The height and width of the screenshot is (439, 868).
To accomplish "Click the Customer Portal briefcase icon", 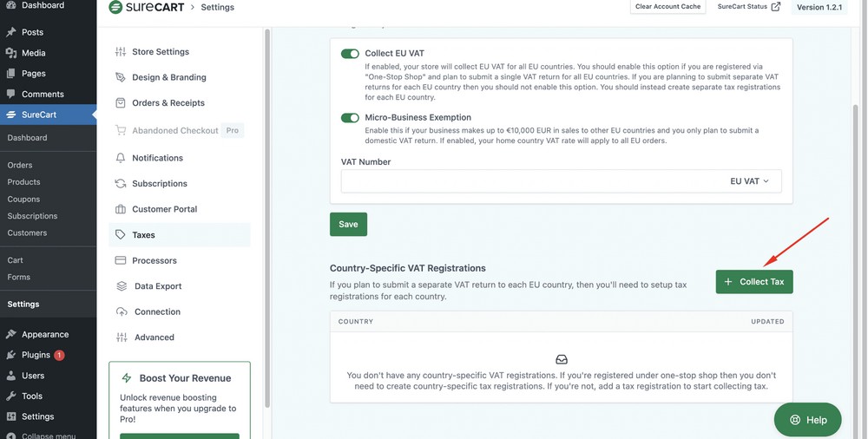I will coord(121,209).
